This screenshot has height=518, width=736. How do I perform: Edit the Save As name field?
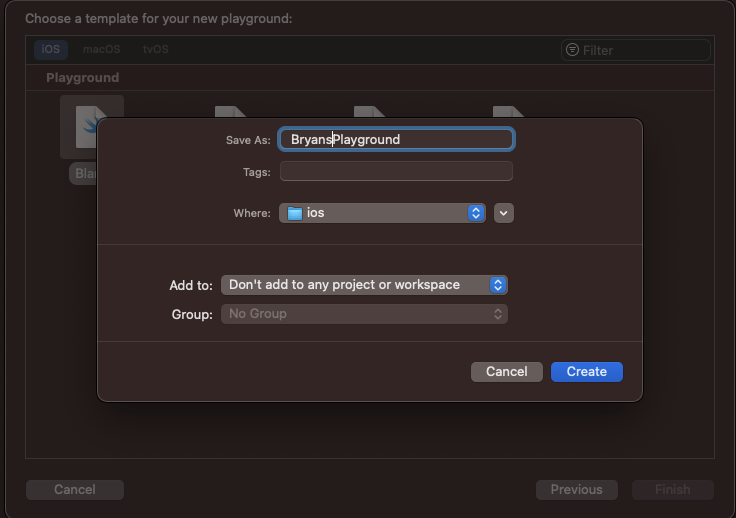click(x=396, y=139)
